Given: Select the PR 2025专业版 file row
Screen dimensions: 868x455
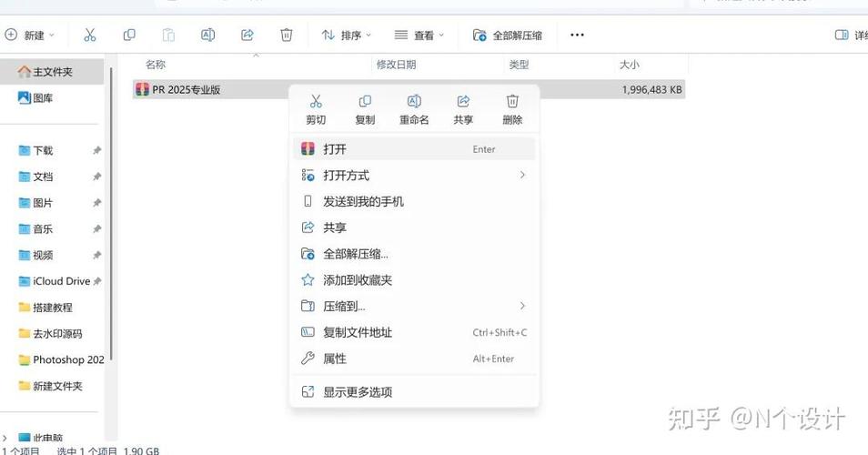Looking at the screenshot, I should 409,90.
